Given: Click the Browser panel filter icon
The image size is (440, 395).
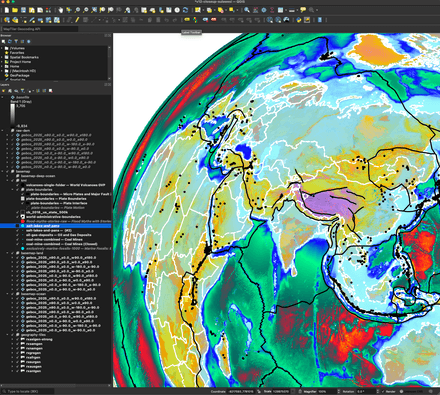Looking at the screenshot, I should [x=16, y=42].
